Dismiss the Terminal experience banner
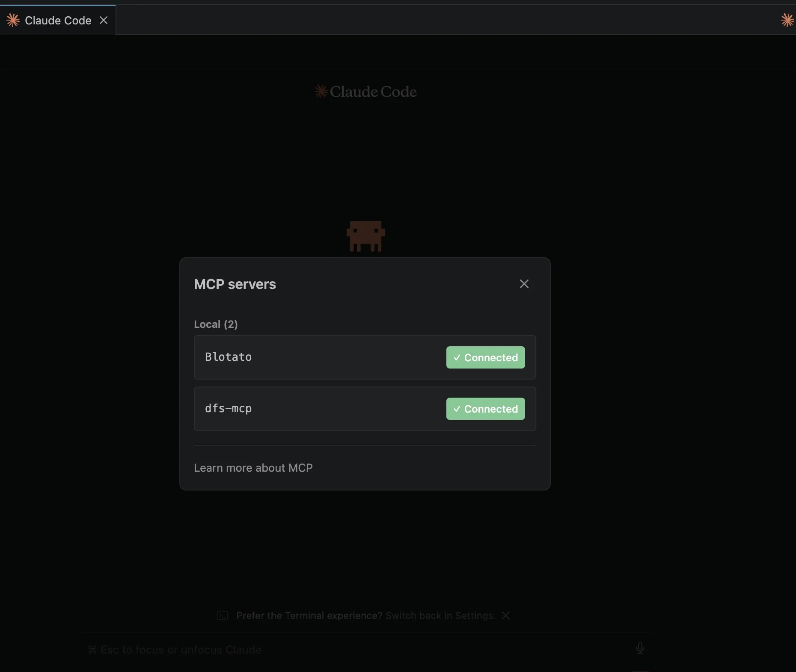Image resolution: width=796 pixels, height=672 pixels. [506, 616]
